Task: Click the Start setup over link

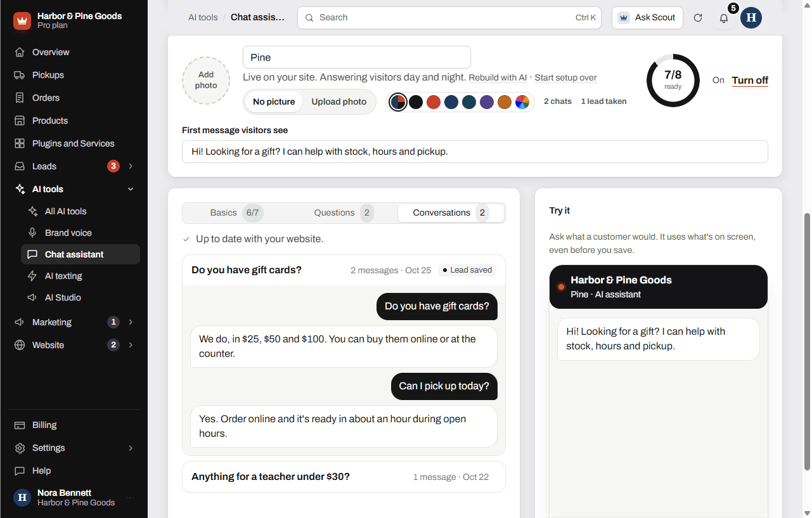Action: (x=565, y=77)
